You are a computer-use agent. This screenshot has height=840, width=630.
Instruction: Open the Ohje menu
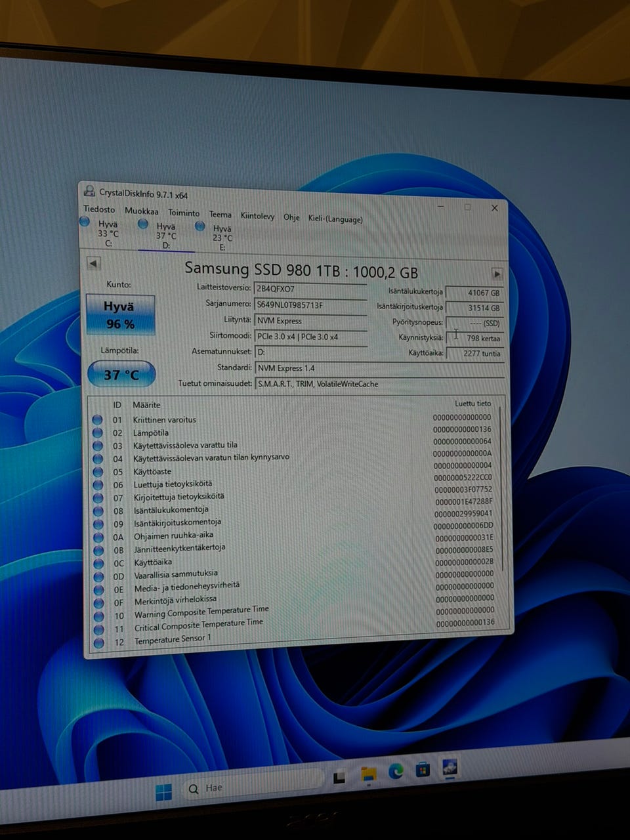click(x=291, y=217)
